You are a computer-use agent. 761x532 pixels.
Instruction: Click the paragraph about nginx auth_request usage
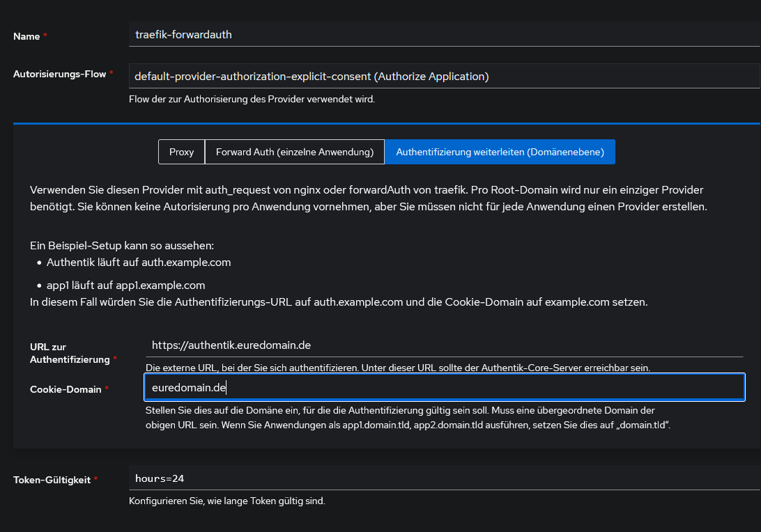point(369,198)
